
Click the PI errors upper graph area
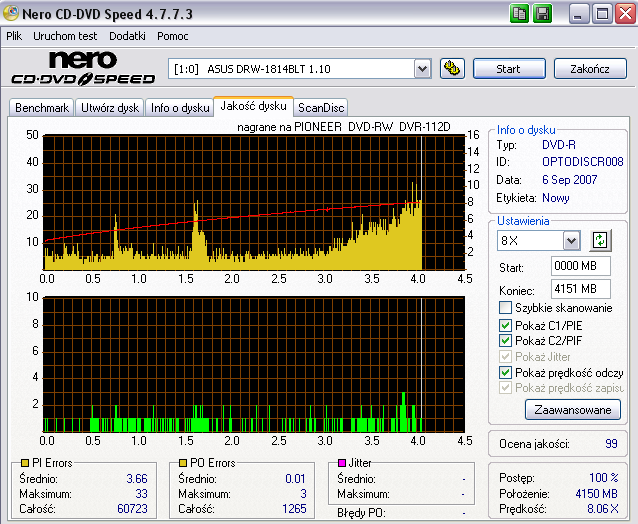pos(254,202)
